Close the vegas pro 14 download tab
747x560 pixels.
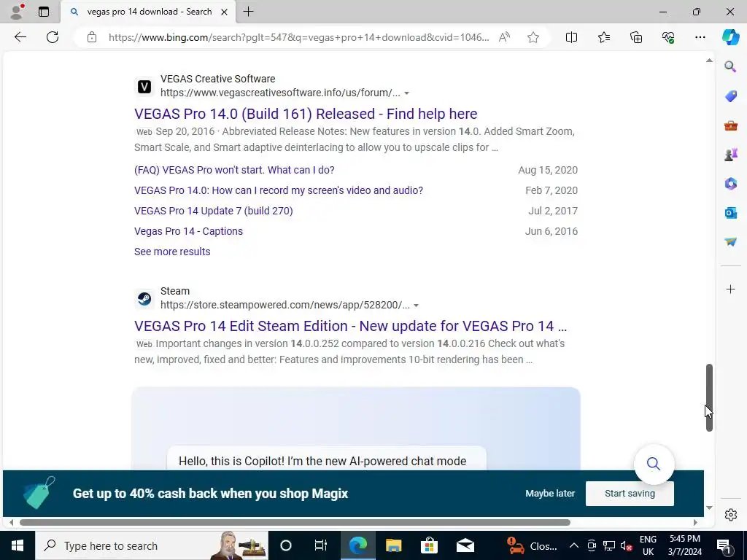click(224, 12)
